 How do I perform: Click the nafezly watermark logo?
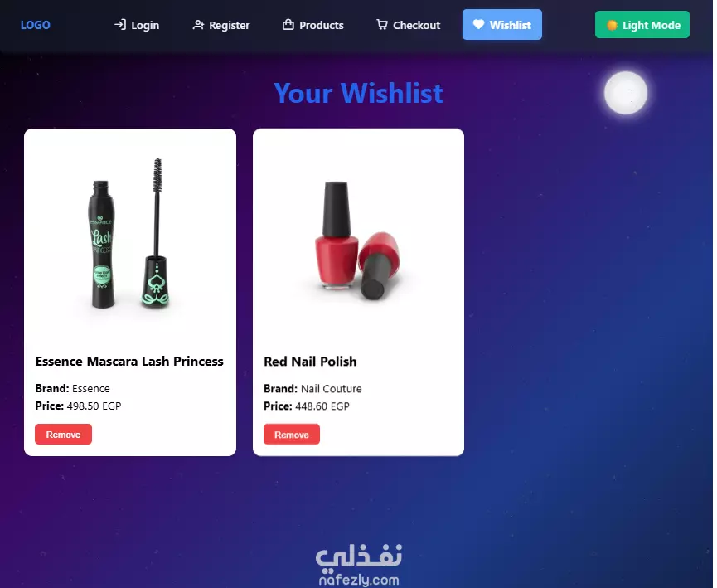(x=359, y=564)
